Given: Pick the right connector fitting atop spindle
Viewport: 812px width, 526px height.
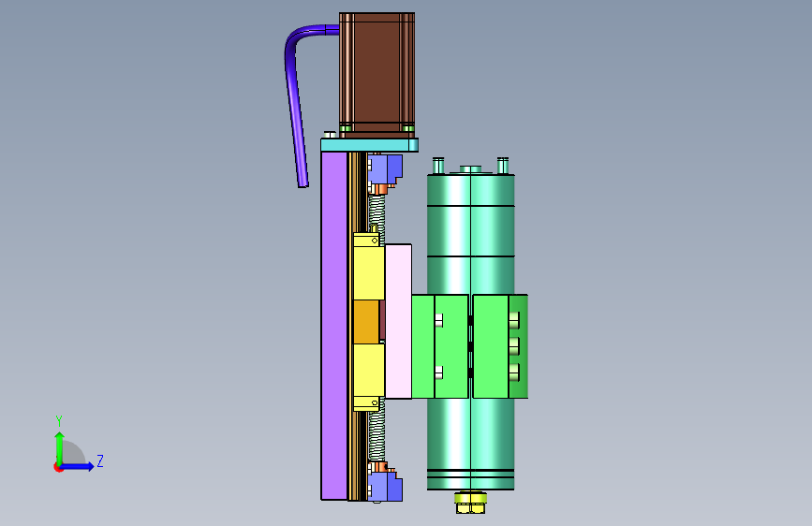Looking at the screenshot, I should click(x=503, y=166).
